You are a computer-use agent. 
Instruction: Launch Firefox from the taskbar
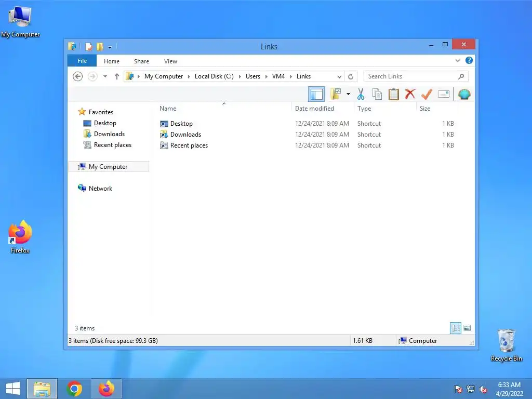[106, 389]
